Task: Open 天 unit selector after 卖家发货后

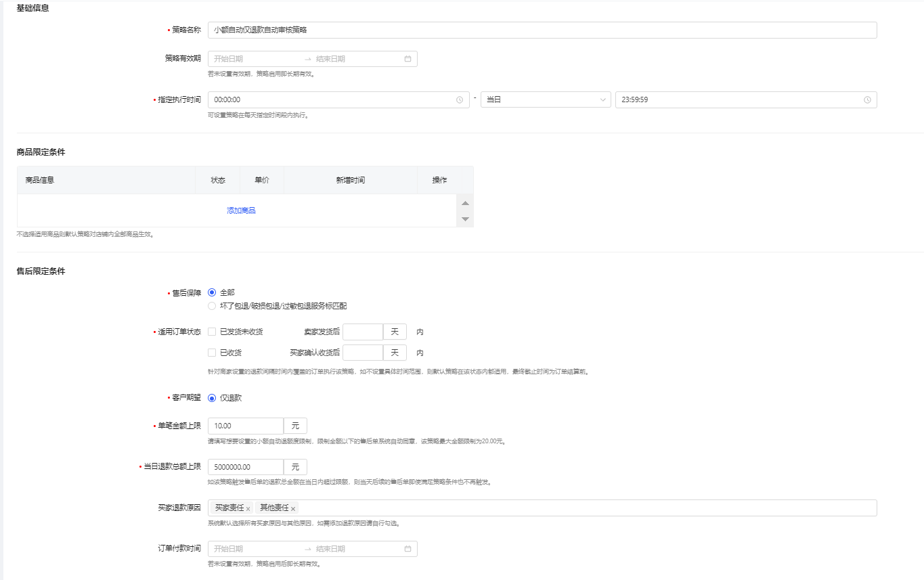Action: click(x=395, y=332)
